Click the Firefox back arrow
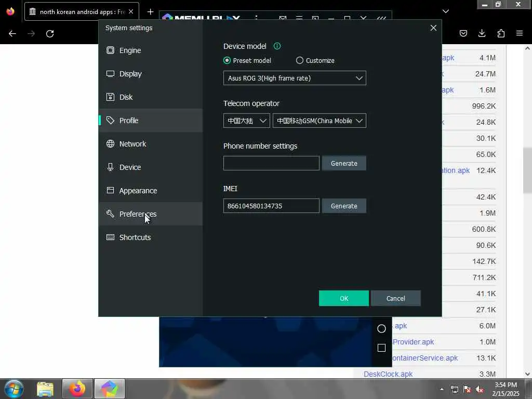The image size is (532, 399). pyautogui.click(x=12, y=34)
